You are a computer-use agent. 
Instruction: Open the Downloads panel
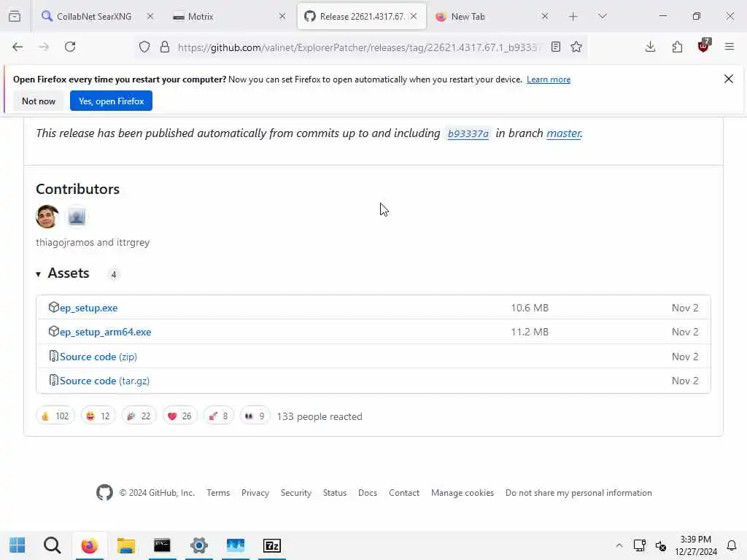[x=650, y=47]
